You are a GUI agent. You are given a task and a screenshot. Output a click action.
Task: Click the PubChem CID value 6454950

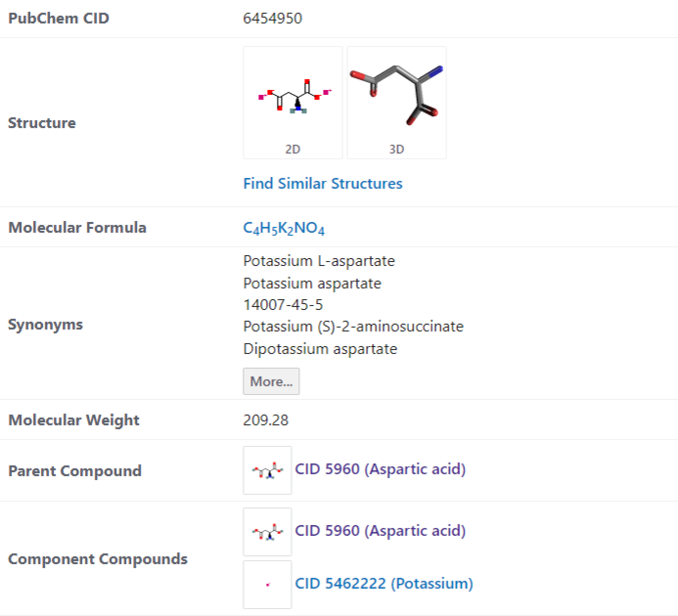275,18
